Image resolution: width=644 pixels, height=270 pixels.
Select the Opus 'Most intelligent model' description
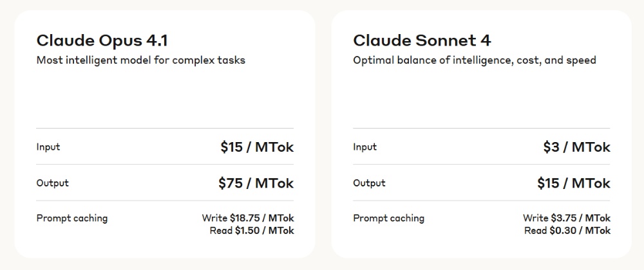point(140,60)
